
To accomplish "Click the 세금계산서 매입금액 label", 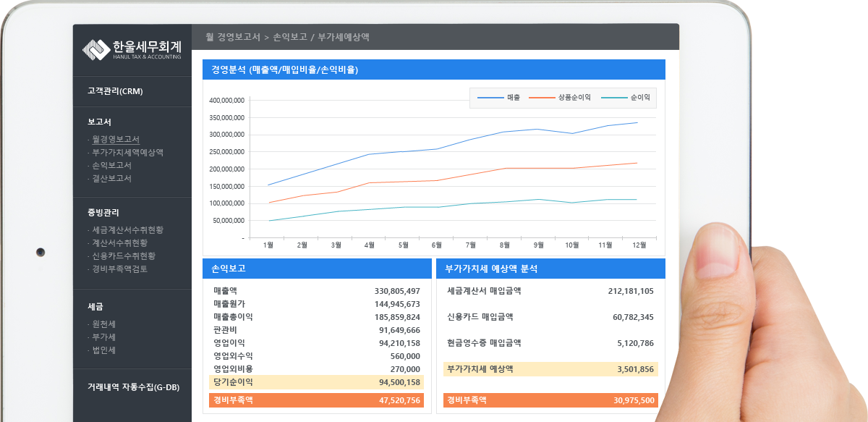I will [x=484, y=291].
